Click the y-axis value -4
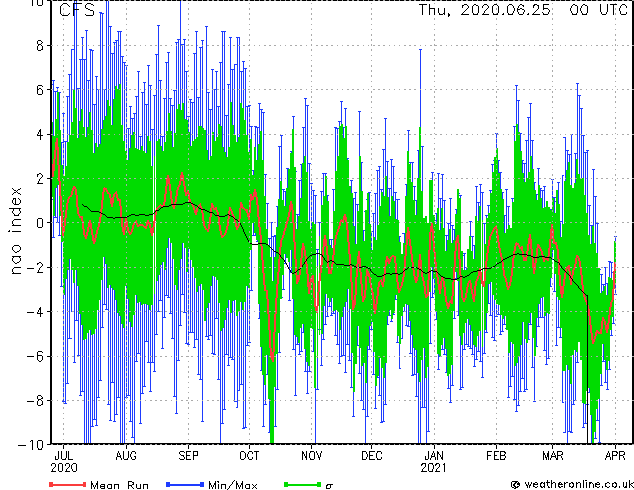The image size is (634, 490). (x=35, y=312)
